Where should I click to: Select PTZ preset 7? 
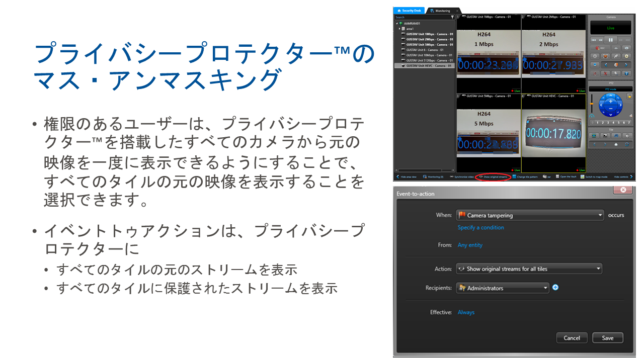[x=629, y=122]
